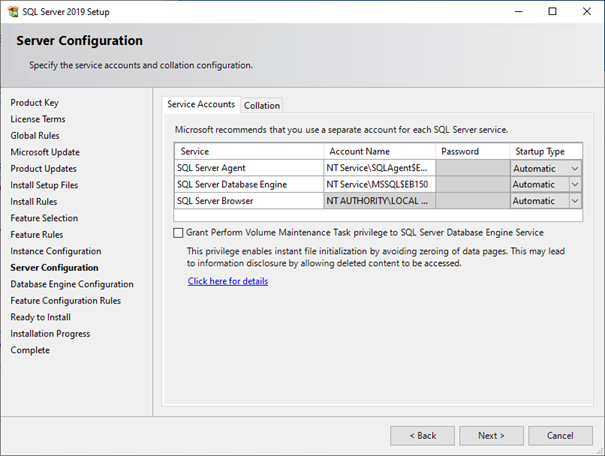Switch to the Collation tab

tap(262, 105)
